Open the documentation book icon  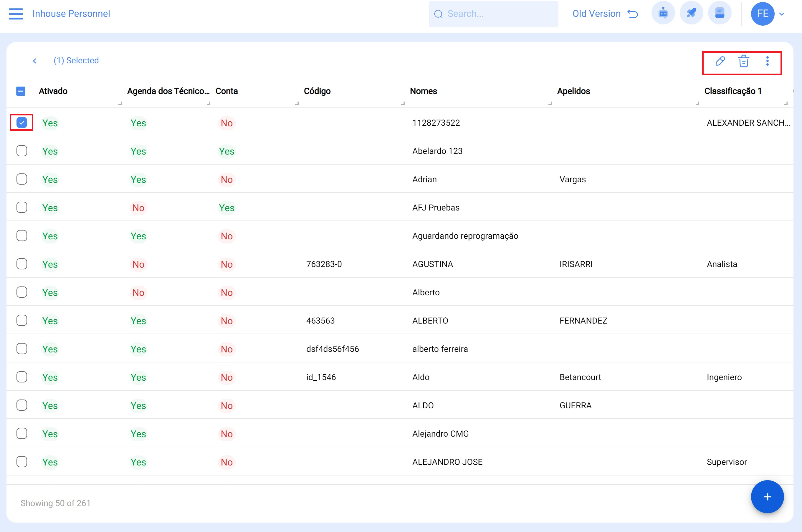[720, 13]
